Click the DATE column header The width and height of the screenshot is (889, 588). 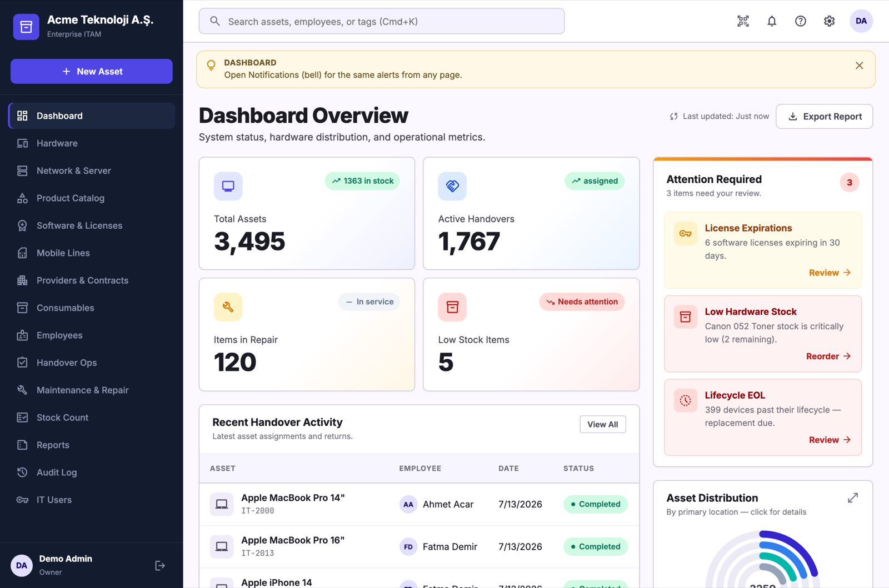508,469
